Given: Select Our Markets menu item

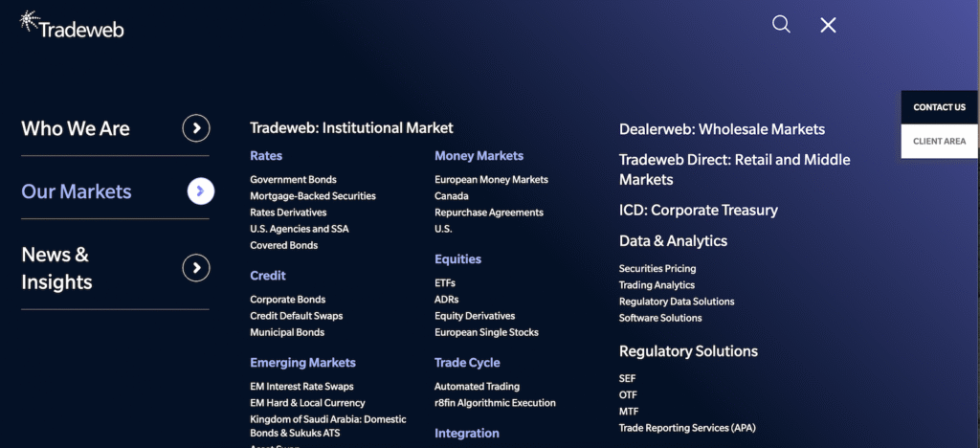Looking at the screenshot, I should 77,191.
